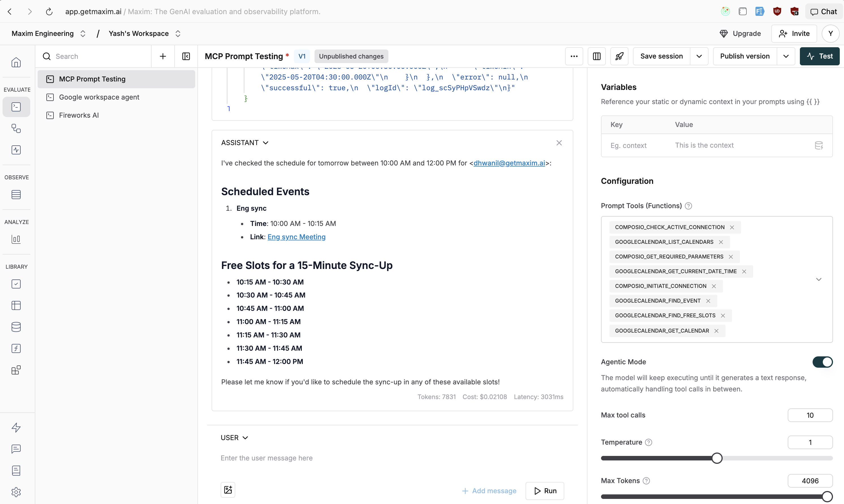Click the Home icon at sidebar top
844x504 pixels.
point(16,63)
